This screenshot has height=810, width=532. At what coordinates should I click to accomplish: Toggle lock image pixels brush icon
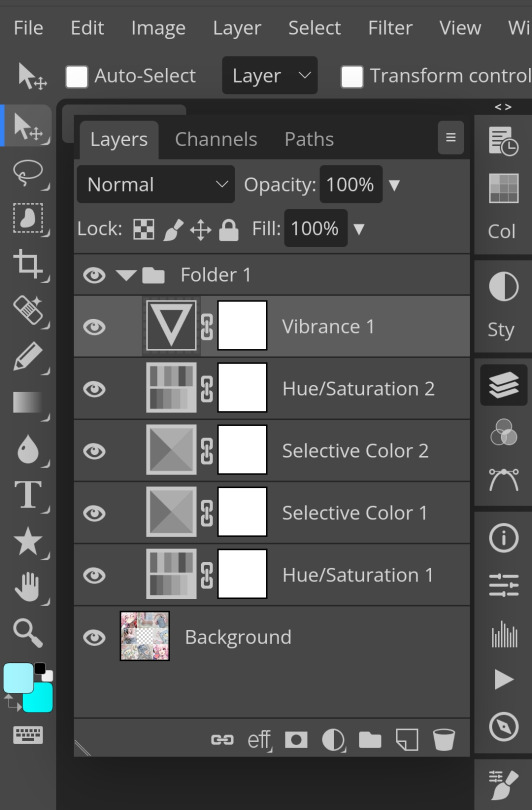[173, 230]
